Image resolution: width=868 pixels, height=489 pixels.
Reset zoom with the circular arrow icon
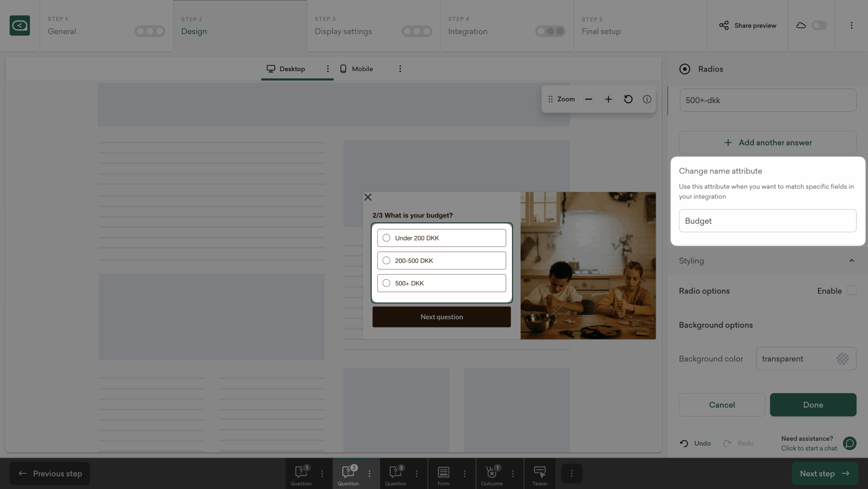pyautogui.click(x=628, y=99)
